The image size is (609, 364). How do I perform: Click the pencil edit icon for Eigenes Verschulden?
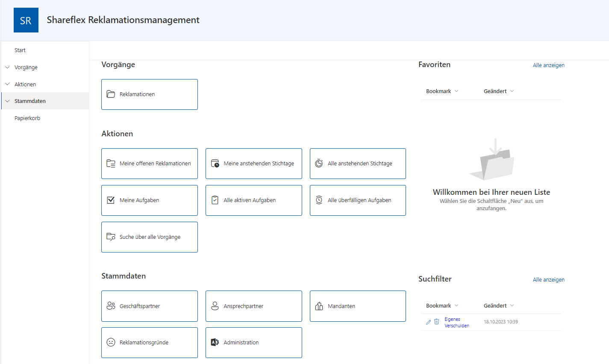click(x=428, y=322)
